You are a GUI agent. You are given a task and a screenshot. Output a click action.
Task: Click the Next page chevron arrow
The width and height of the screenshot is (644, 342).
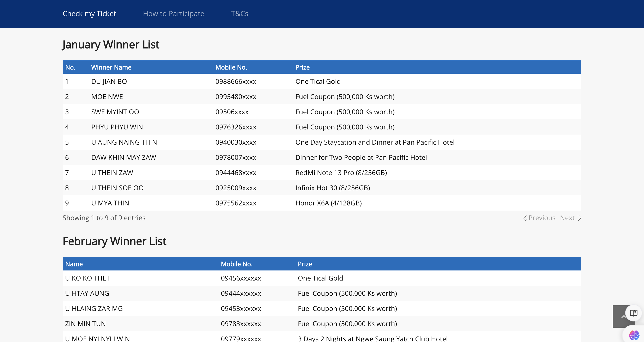(x=580, y=218)
